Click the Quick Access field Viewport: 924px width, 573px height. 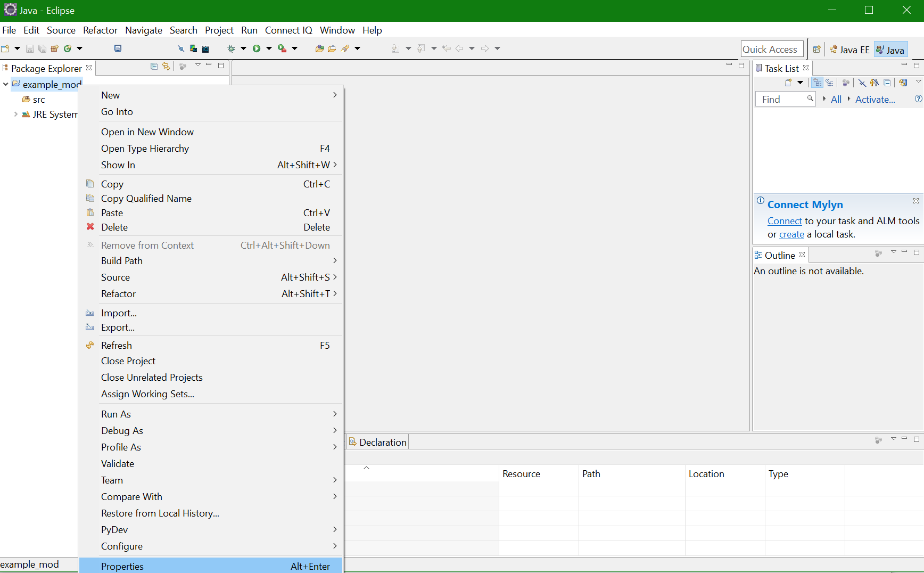click(x=772, y=49)
